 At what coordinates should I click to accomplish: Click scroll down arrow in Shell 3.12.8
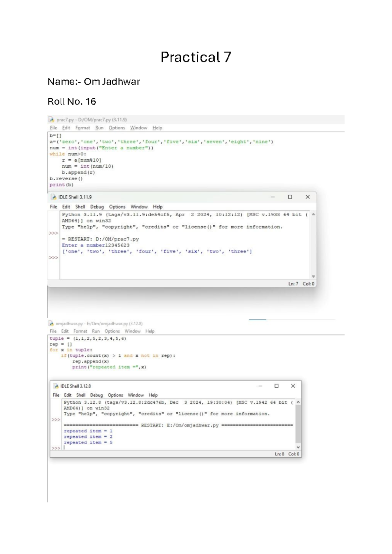298,447
